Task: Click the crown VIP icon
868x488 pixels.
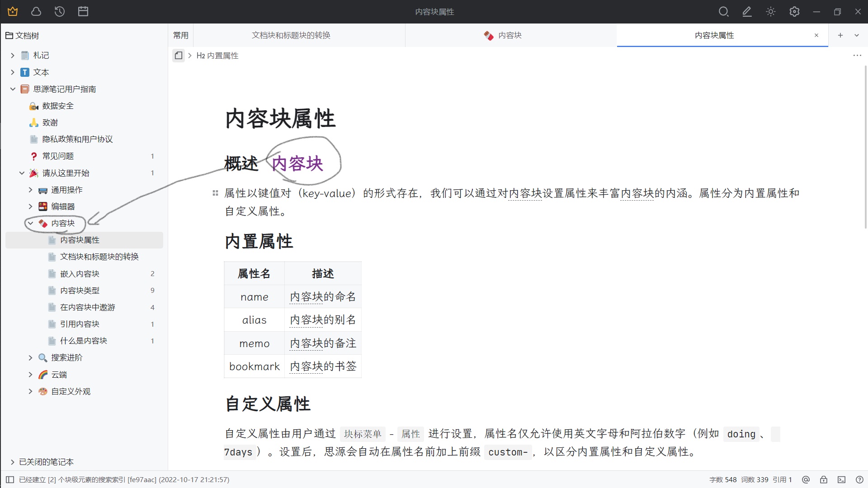Action: point(13,12)
